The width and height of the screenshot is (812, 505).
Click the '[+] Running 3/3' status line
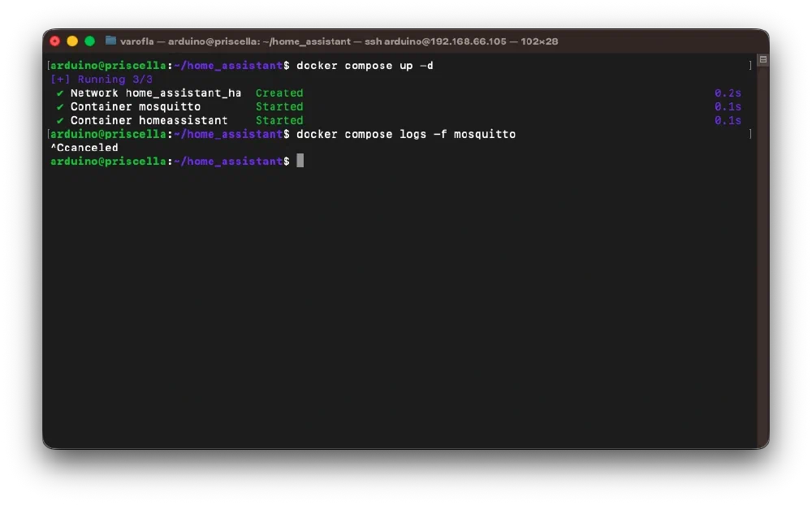coord(101,80)
